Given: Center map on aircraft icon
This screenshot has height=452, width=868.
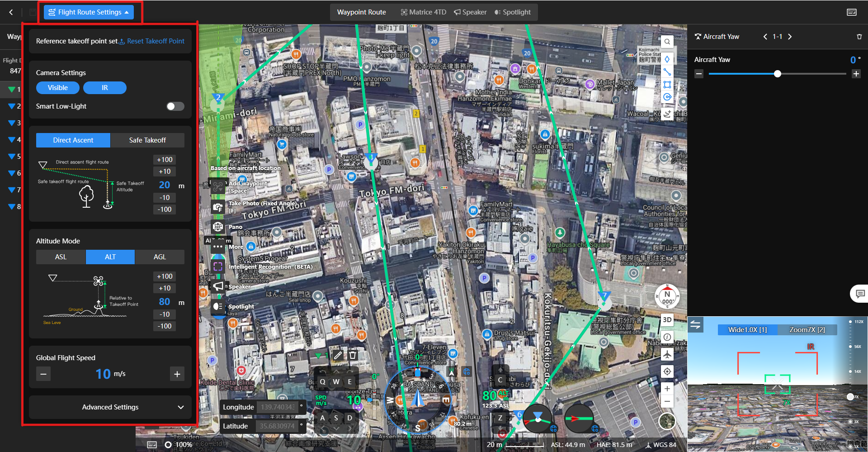Looking at the screenshot, I should point(667,354).
